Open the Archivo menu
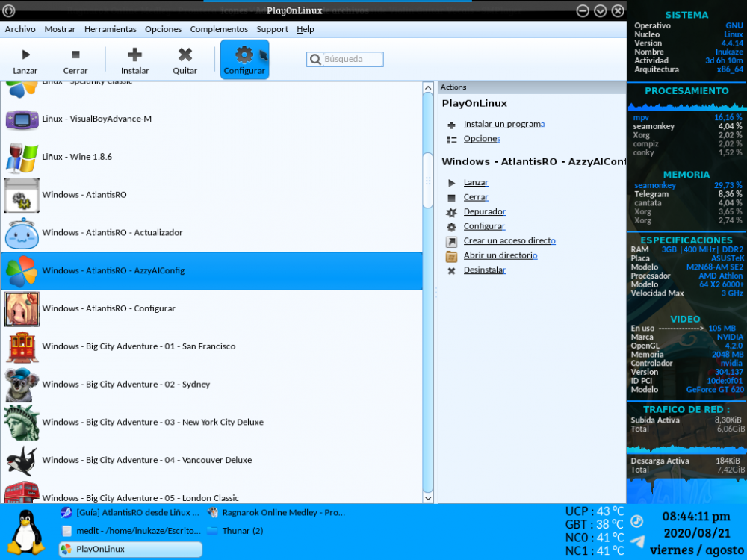Viewport: 747px width, 560px height. coord(20,29)
